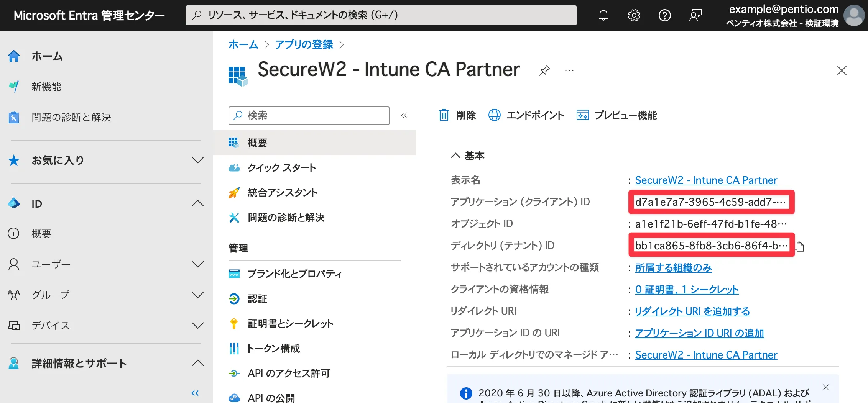Go to ホーム breadcrumb
The image size is (868, 403).
(x=243, y=44)
